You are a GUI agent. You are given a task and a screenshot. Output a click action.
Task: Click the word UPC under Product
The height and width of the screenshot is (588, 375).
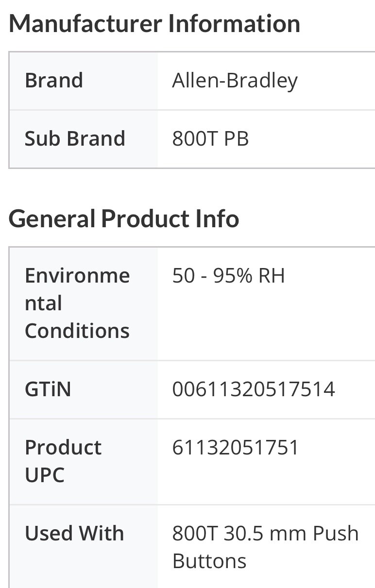click(45, 475)
